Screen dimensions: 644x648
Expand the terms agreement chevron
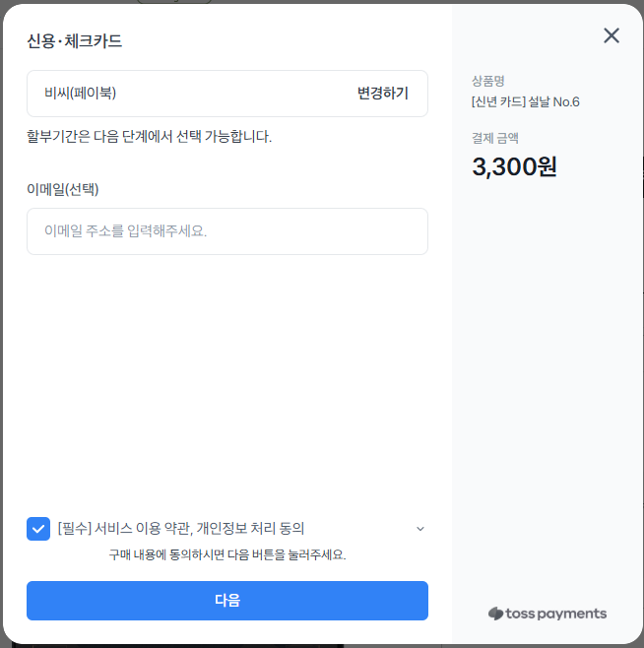coord(420,529)
